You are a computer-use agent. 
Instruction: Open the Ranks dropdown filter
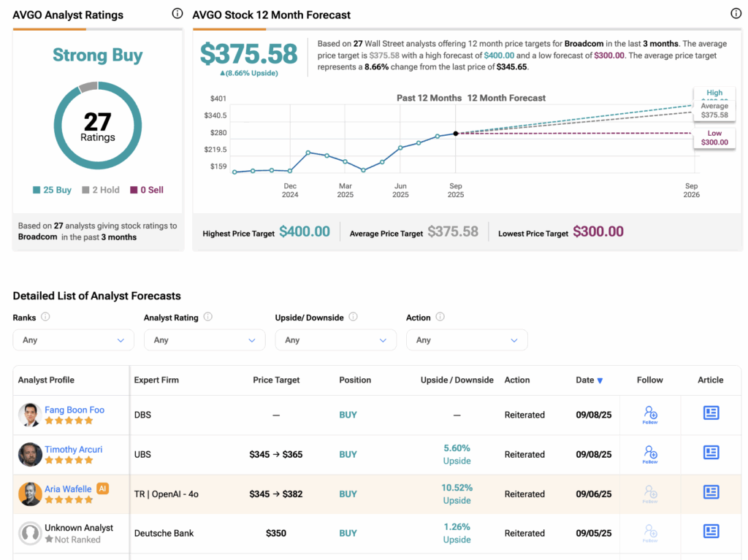point(73,340)
